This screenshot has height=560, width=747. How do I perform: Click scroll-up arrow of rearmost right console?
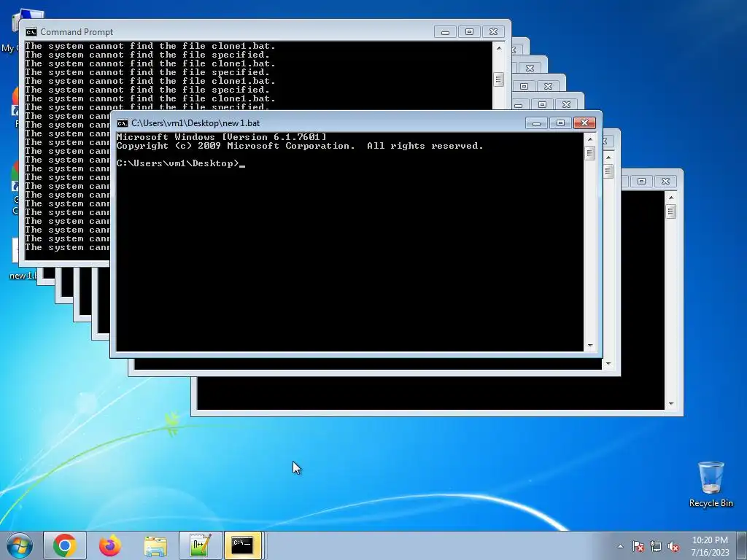(671, 197)
